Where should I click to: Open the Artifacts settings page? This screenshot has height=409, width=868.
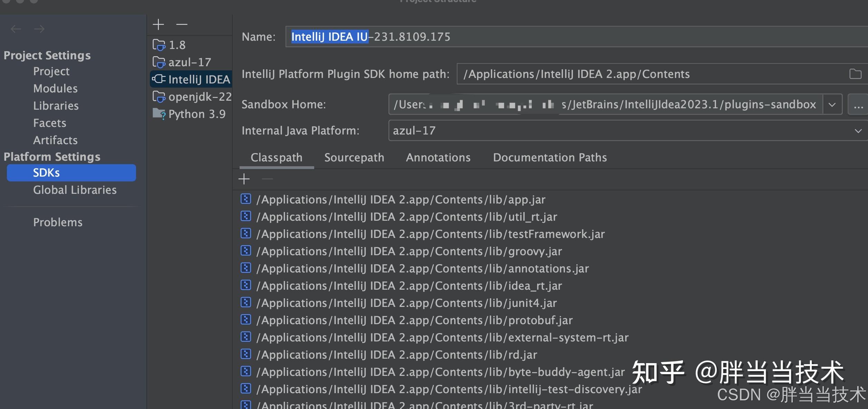point(56,140)
